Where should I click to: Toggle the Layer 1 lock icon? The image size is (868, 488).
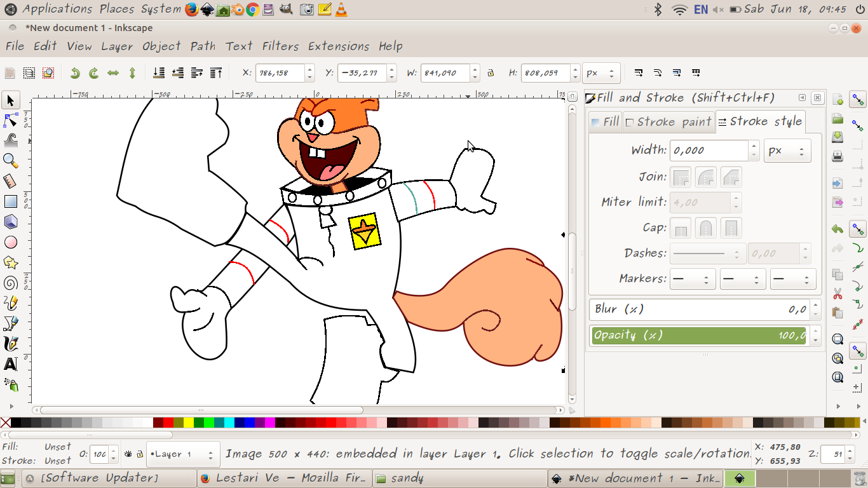[x=139, y=454]
